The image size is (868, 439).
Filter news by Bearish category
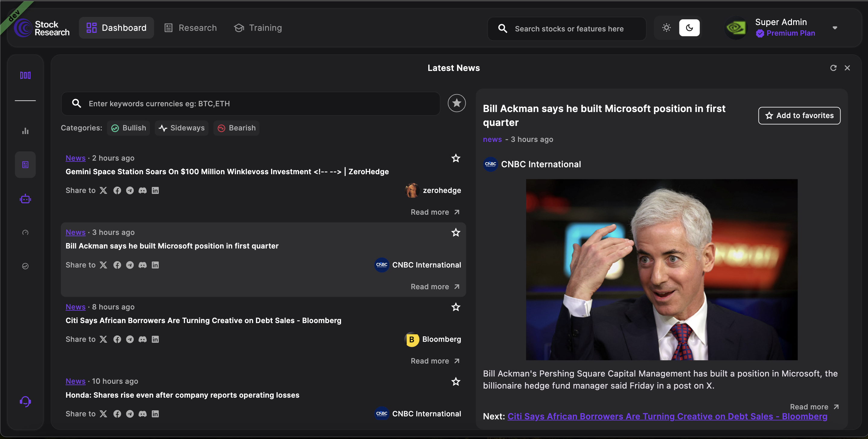(236, 128)
